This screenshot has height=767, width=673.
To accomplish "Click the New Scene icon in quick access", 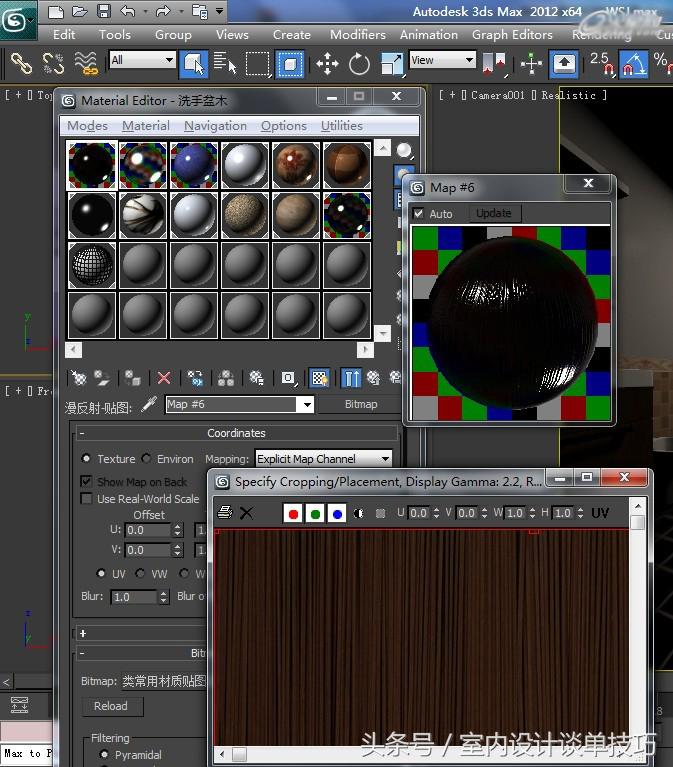I will pyautogui.click(x=56, y=11).
